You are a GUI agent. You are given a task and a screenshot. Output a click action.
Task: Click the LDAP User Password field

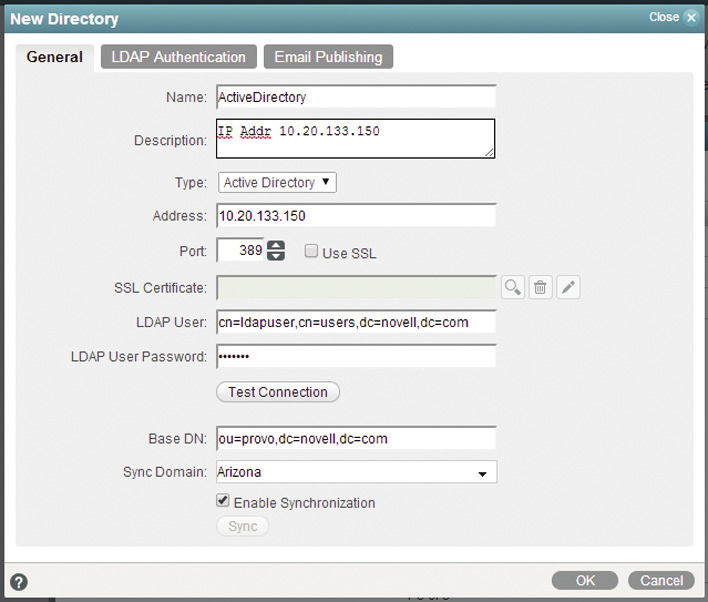point(356,356)
